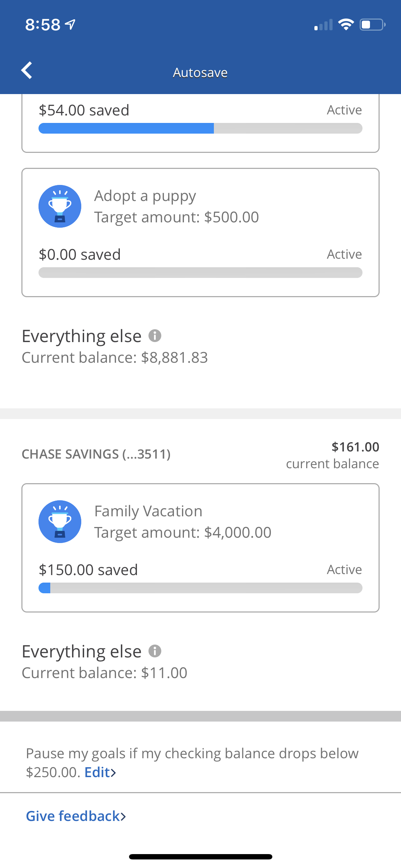This screenshot has height=868, width=401.
Task: Open info icon beside $11.00 Everything else
Action: [x=155, y=651]
